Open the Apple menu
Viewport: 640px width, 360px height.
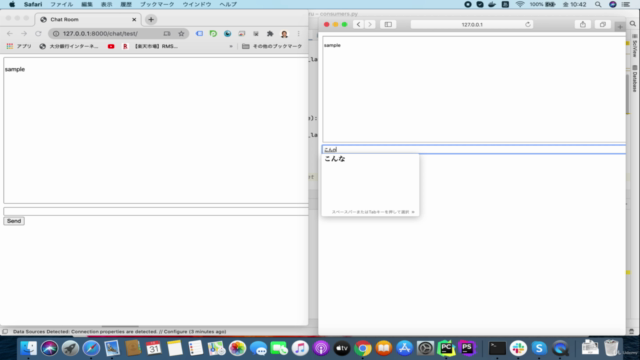(12, 4)
